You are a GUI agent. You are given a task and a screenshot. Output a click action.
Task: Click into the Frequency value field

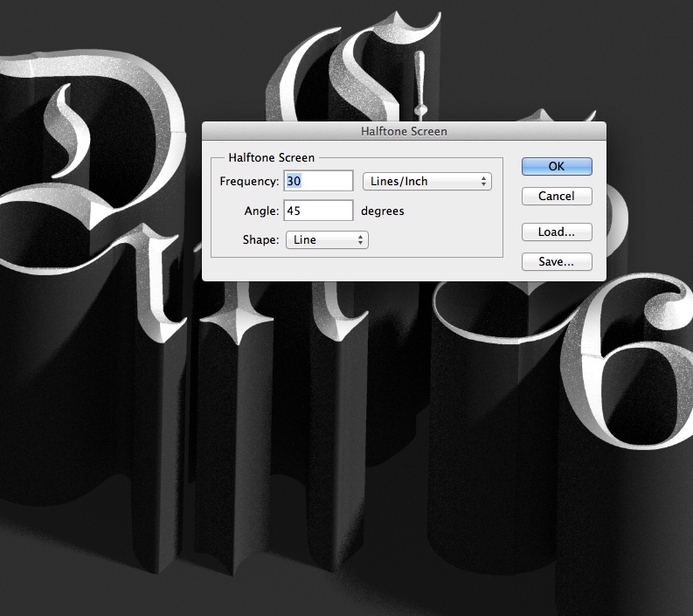tap(318, 182)
